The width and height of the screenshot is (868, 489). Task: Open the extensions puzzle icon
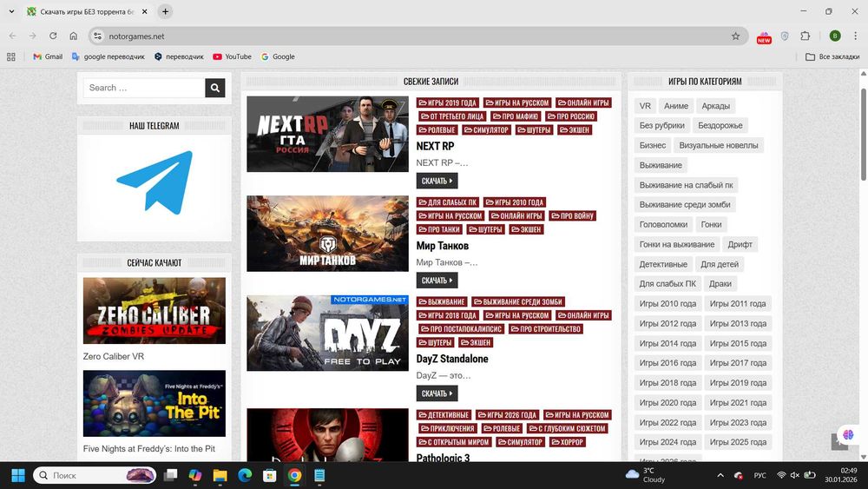click(x=806, y=36)
